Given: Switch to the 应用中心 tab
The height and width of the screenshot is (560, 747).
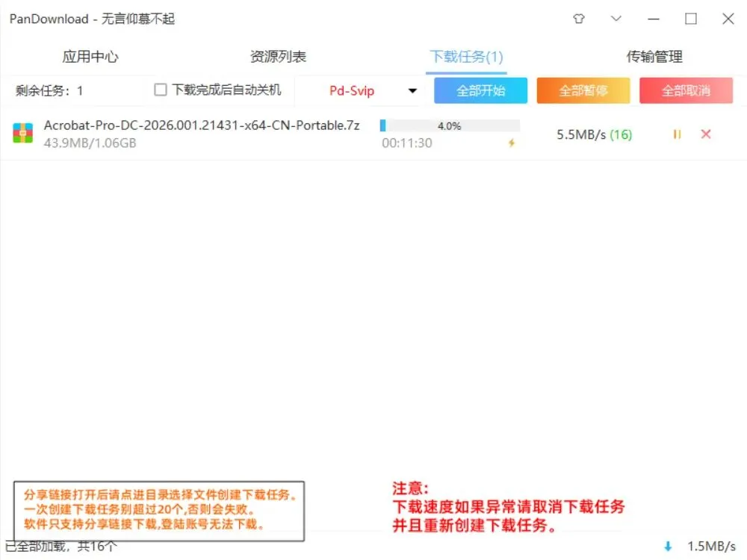Looking at the screenshot, I should 90,57.
